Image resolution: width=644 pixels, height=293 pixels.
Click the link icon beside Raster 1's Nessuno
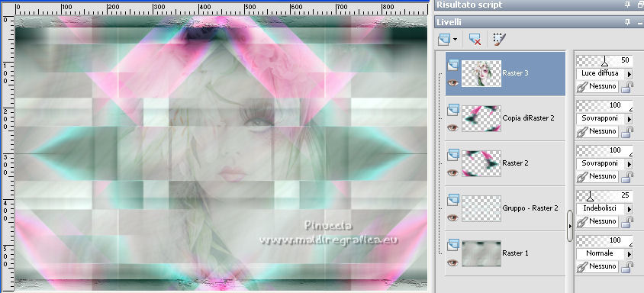coord(582,267)
